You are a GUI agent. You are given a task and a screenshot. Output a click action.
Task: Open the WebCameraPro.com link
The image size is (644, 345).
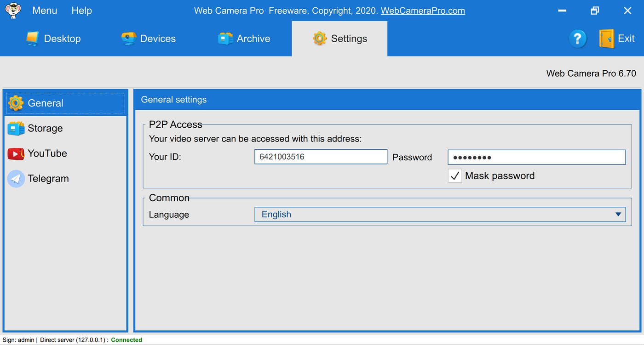pos(423,11)
